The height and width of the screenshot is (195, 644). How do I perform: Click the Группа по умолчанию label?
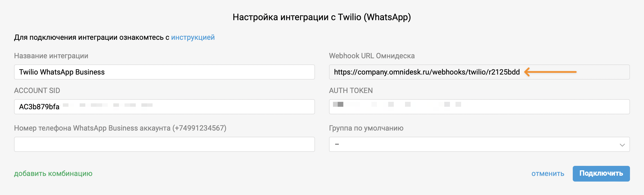(x=366, y=128)
